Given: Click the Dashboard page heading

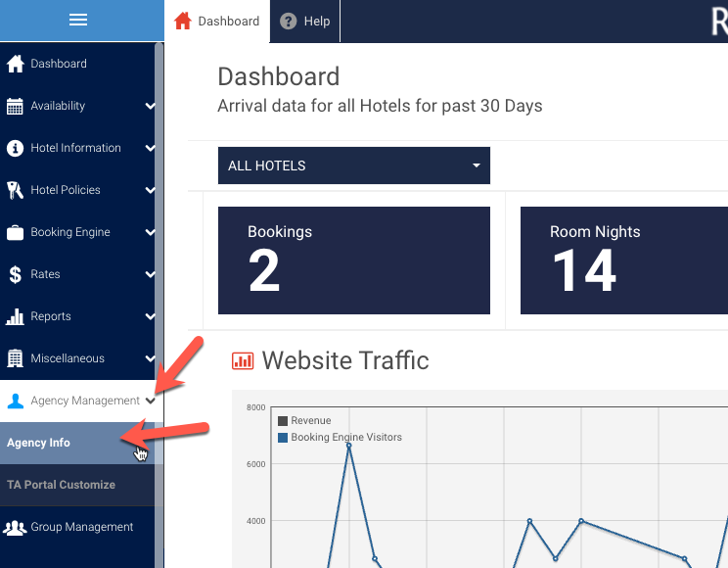Looking at the screenshot, I should click(279, 76).
